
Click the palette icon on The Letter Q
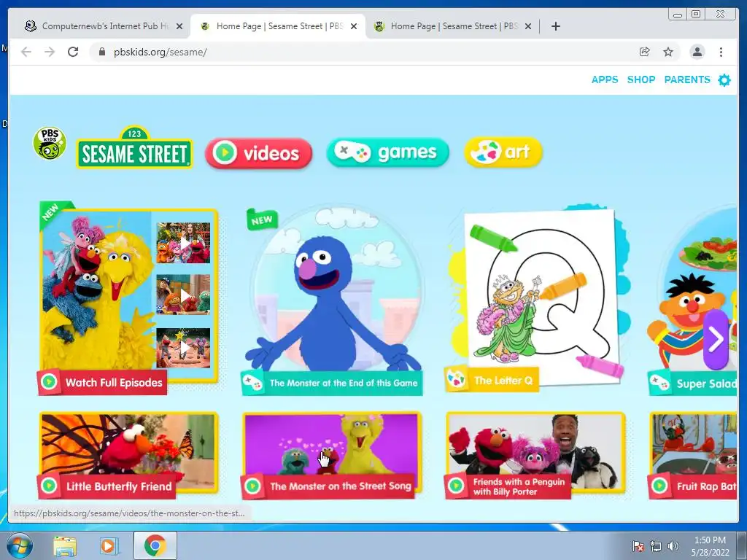(x=456, y=379)
